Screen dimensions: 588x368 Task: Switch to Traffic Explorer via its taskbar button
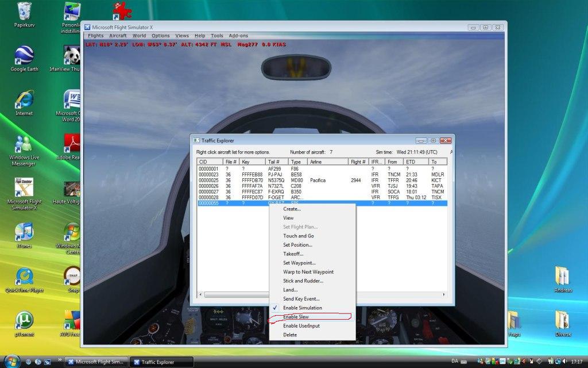tap(158, 362)
